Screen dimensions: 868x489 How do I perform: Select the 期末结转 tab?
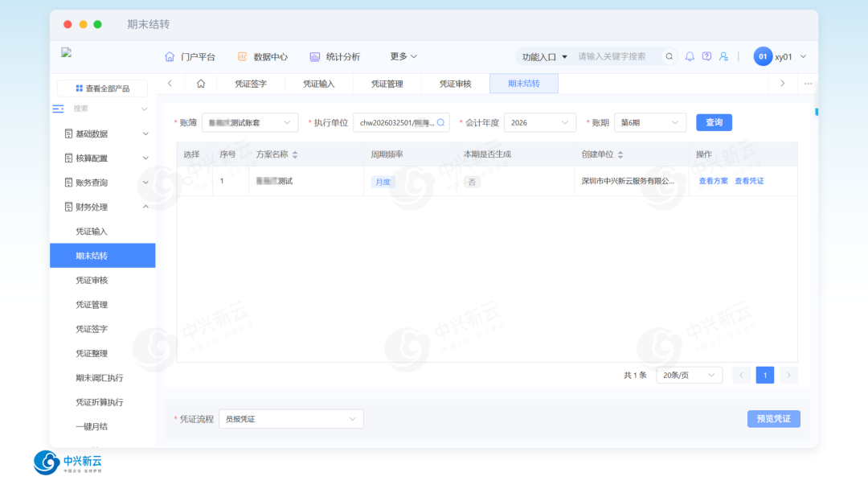(x=524, y=84)
